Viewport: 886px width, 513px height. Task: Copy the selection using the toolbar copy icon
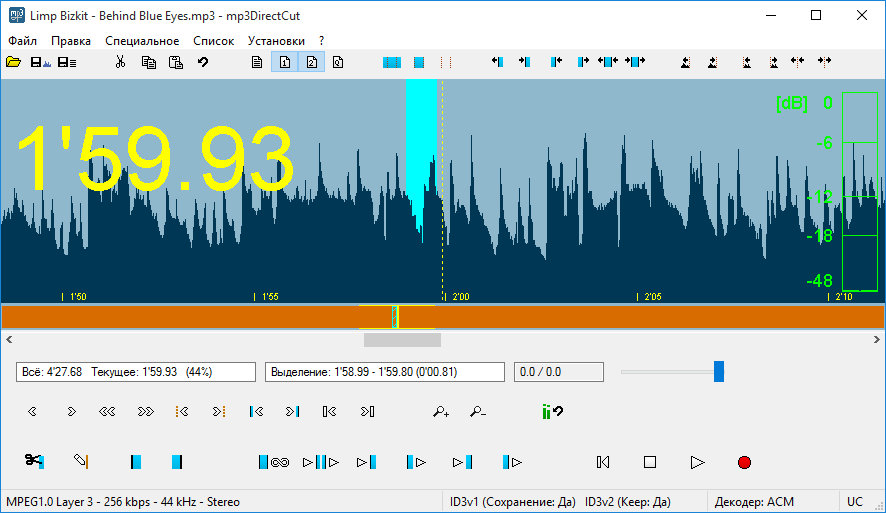[149, 62]
